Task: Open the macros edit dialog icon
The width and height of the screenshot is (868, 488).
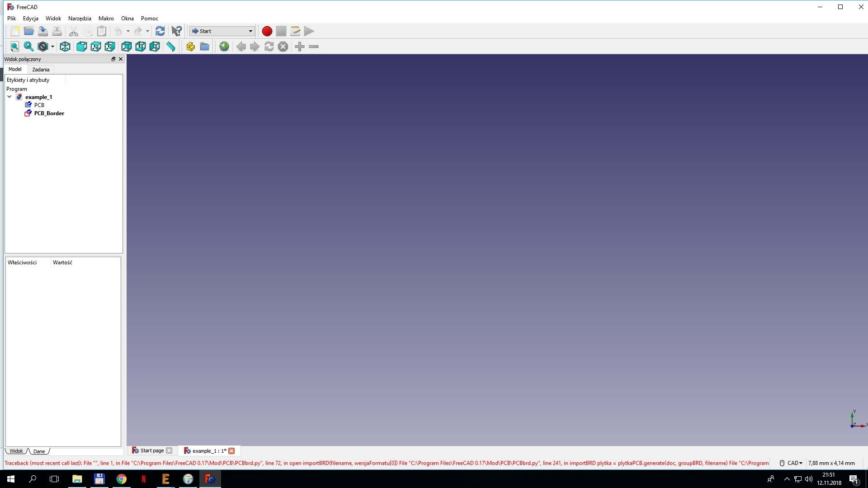Action: (x=295, y=31)
